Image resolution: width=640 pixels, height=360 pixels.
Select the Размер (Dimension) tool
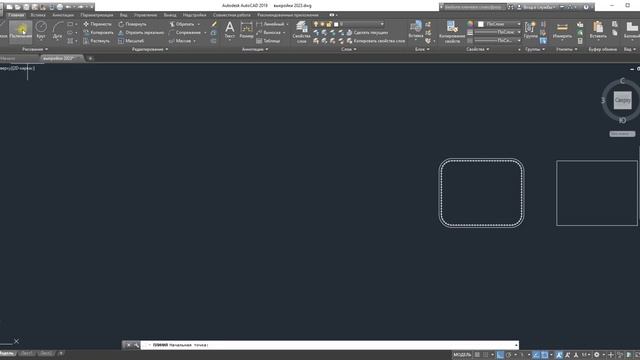pos(246,30)
